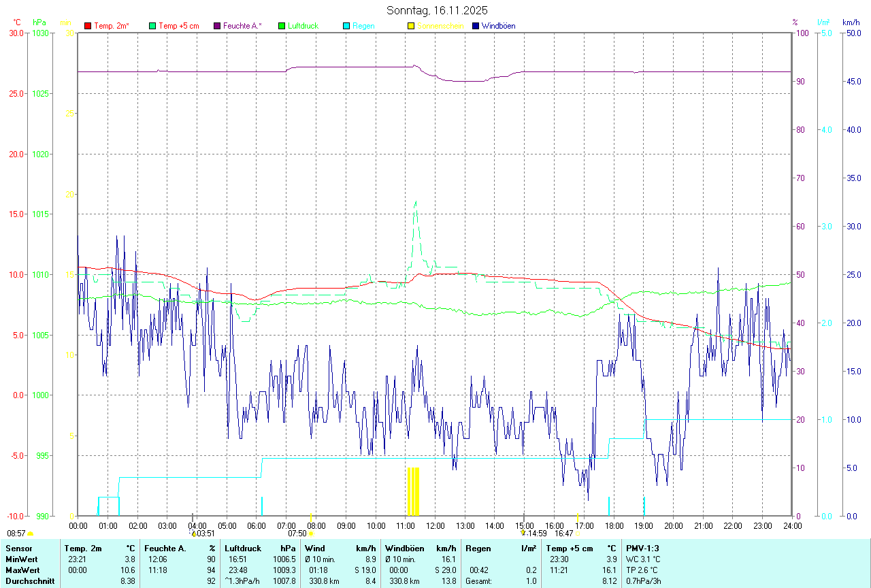Click the PMV-1:3 header in table
871x588 pixels.
(x=643, y=549)
